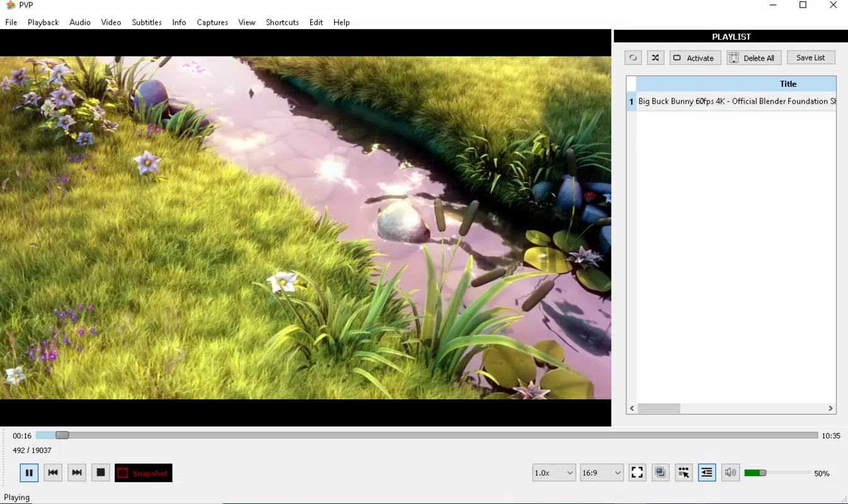The image size is (848, 504).
Task: Select the Big Buck Bunny playlist entry
Action: (x=736, y=101)
